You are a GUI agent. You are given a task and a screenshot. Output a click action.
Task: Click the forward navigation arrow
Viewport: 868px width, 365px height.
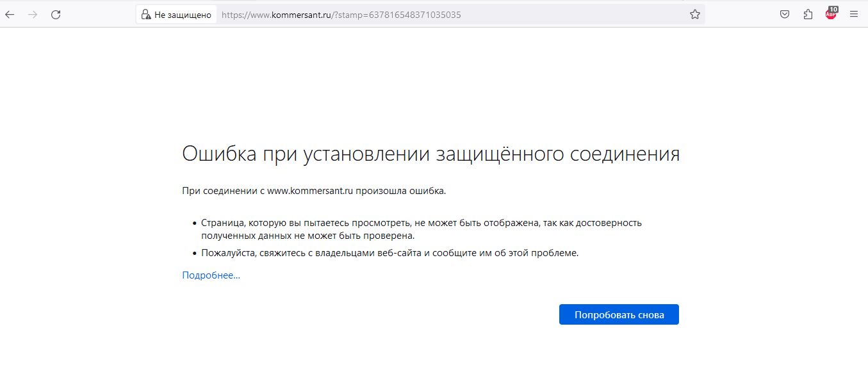pyautogui.click(x=33, y=14)
